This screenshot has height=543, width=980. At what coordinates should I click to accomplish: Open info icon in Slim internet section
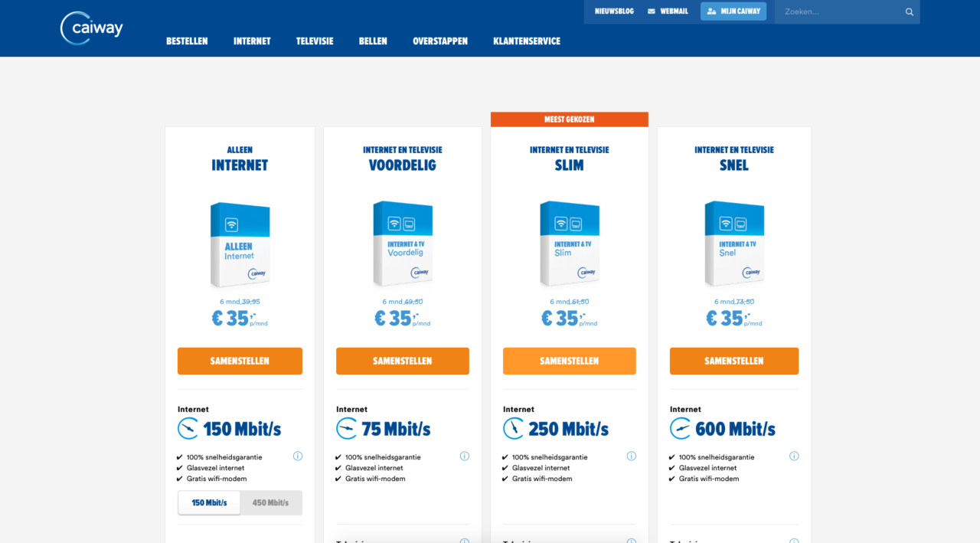click(632, 456)
